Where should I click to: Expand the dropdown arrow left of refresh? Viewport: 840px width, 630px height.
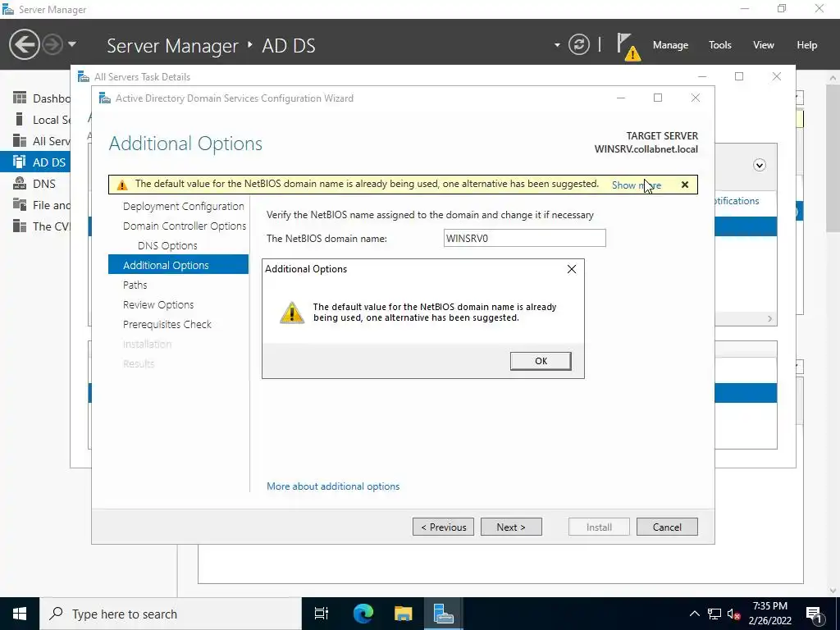pos(557,45)
